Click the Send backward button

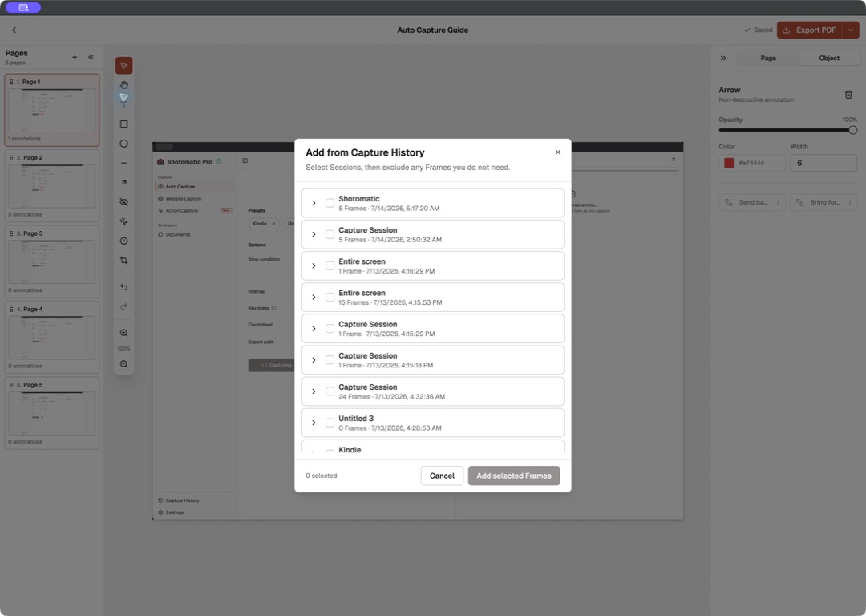(x=752, y=202)
